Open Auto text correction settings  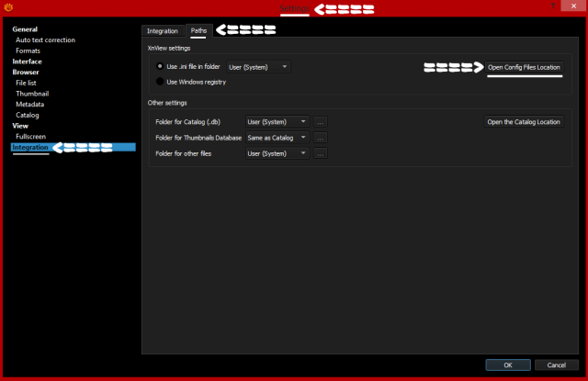click(45, 40)
